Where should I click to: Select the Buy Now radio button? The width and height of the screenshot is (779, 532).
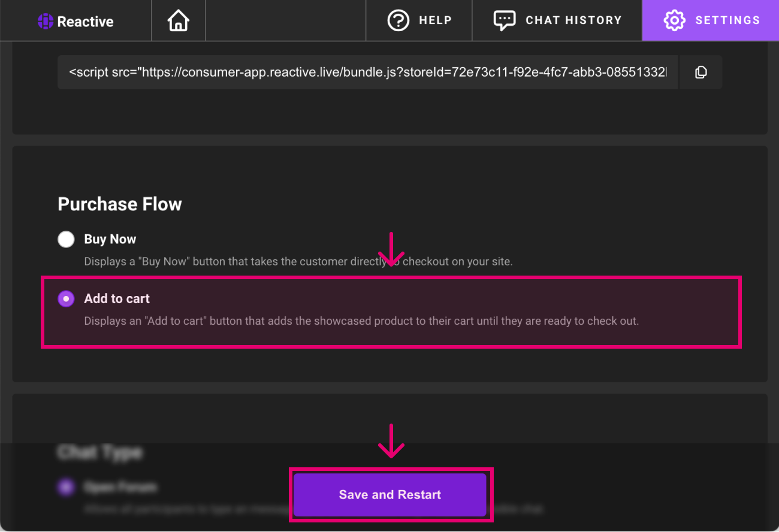66,240
